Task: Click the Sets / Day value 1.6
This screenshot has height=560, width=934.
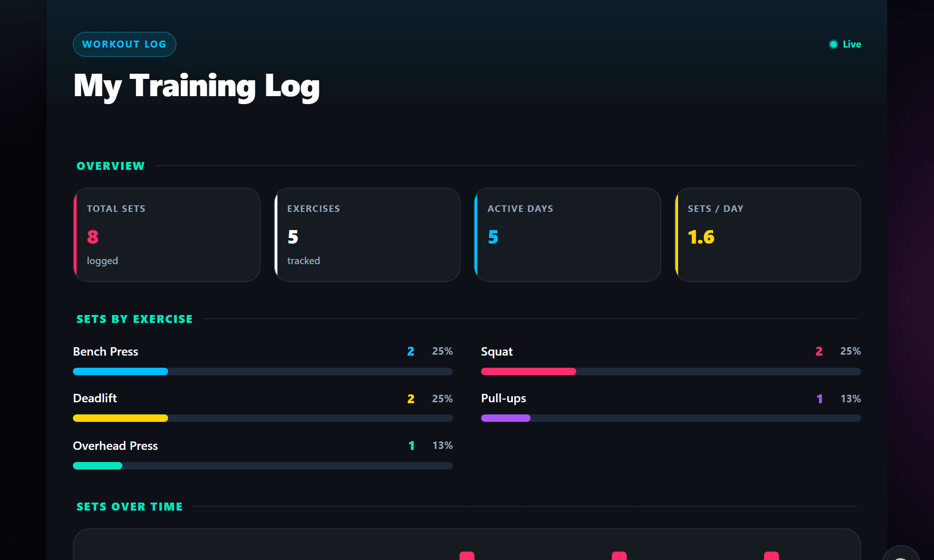Action: tap(701, 237)
